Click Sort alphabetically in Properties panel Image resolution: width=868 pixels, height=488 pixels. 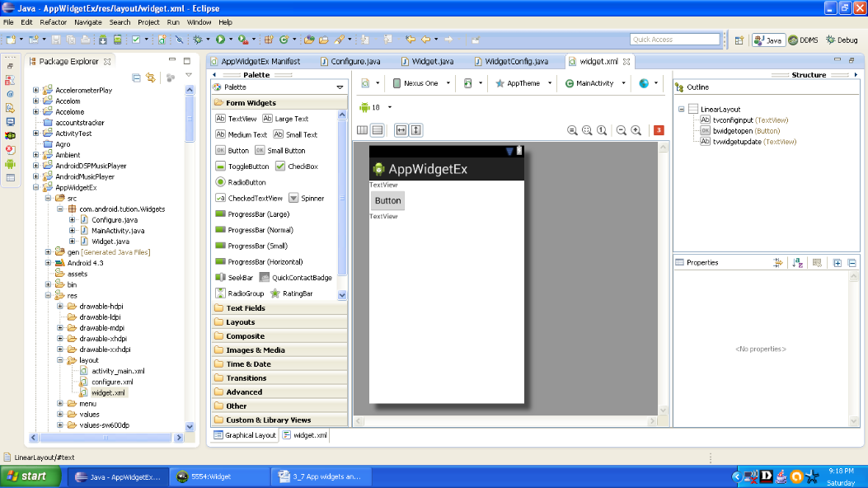click(797, 263)
